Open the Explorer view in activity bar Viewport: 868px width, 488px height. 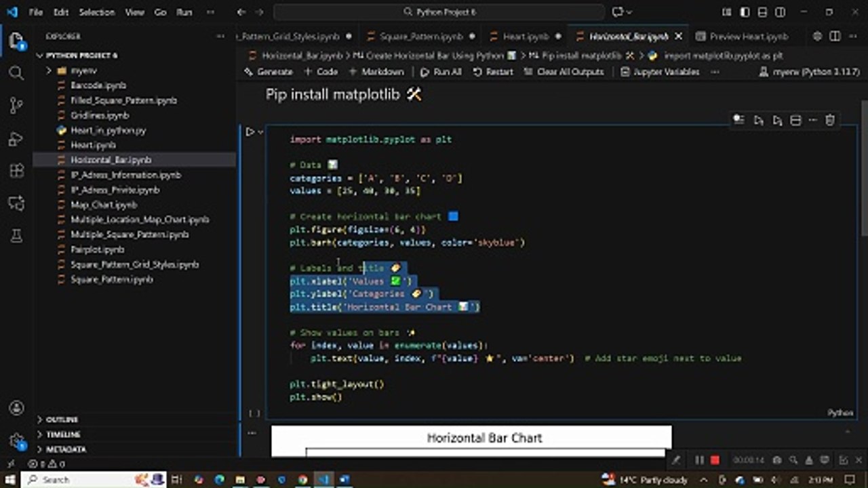click(x=16, y=41)
